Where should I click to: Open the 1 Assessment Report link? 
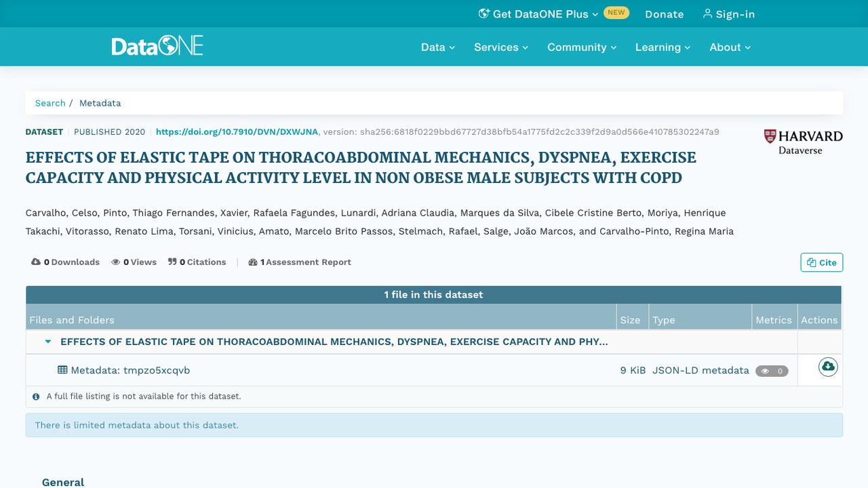[300, 262]
